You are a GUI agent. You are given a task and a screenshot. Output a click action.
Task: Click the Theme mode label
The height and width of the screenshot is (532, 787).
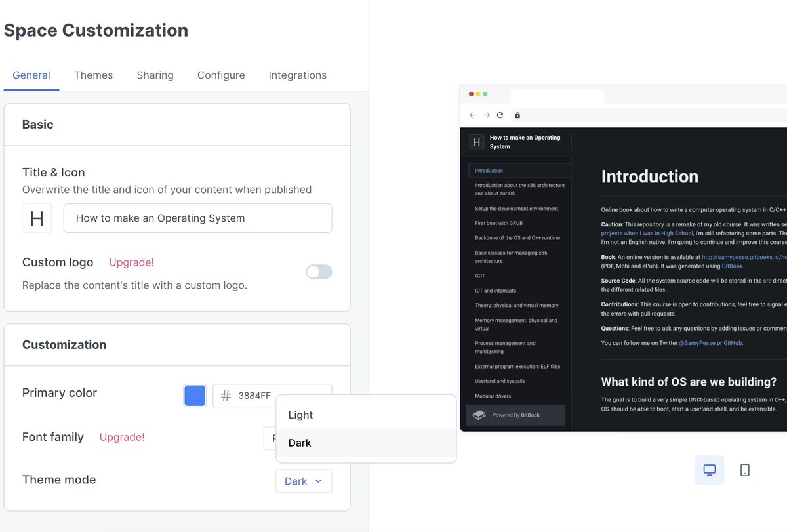click(x=59, y=480)
